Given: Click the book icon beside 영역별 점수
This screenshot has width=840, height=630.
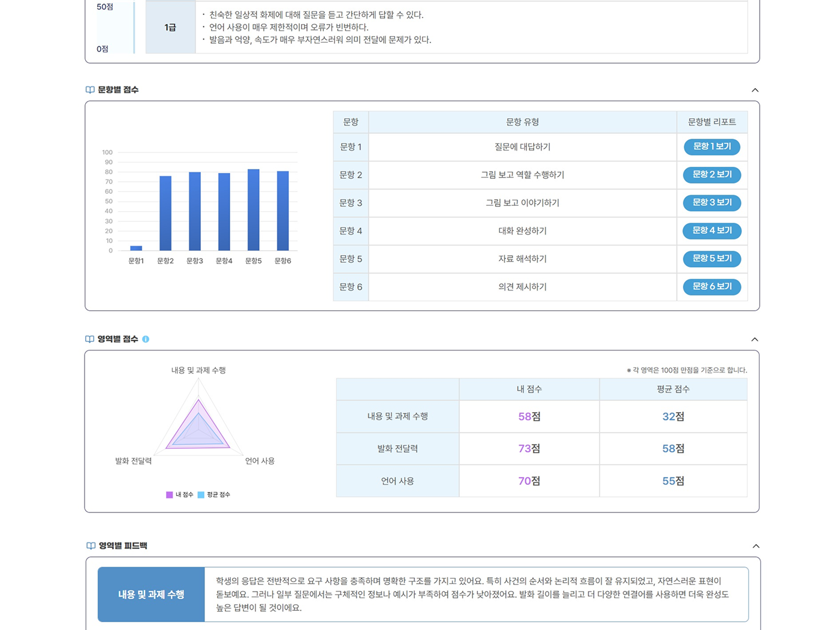Looking at the screenshot, I should pyautogui.click(x=90, y=339).
